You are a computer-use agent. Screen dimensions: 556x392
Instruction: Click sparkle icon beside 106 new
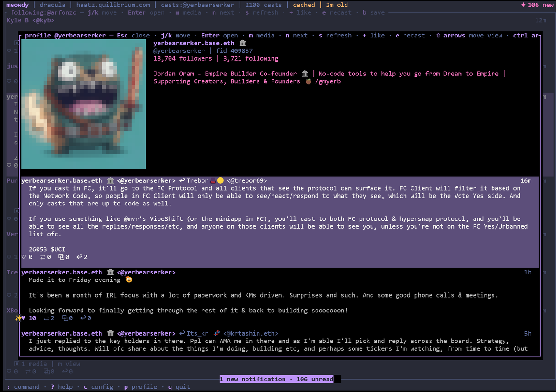point(523,5)
